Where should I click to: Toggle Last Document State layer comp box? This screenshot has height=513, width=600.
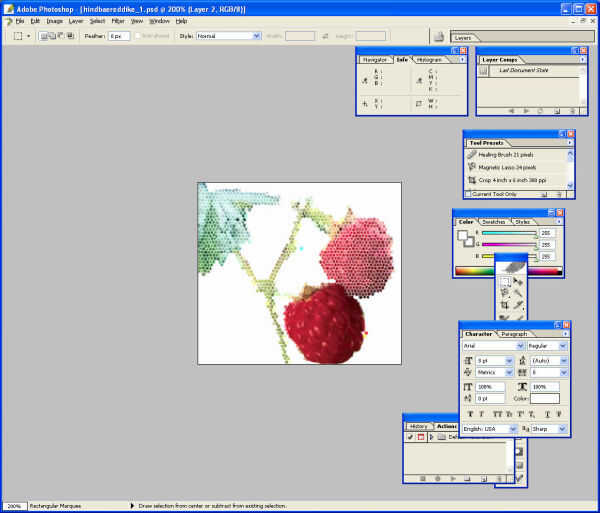tap(483, 71)
